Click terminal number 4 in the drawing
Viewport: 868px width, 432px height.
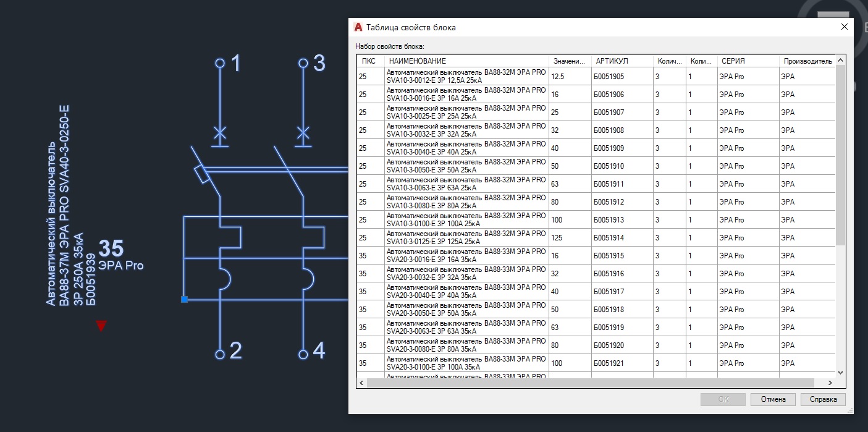(319, 351)
